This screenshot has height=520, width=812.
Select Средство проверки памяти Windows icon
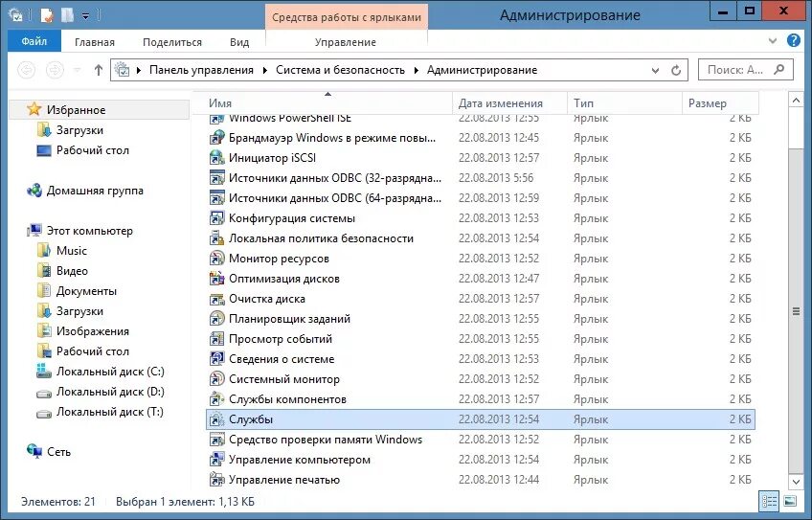point(216,440)
